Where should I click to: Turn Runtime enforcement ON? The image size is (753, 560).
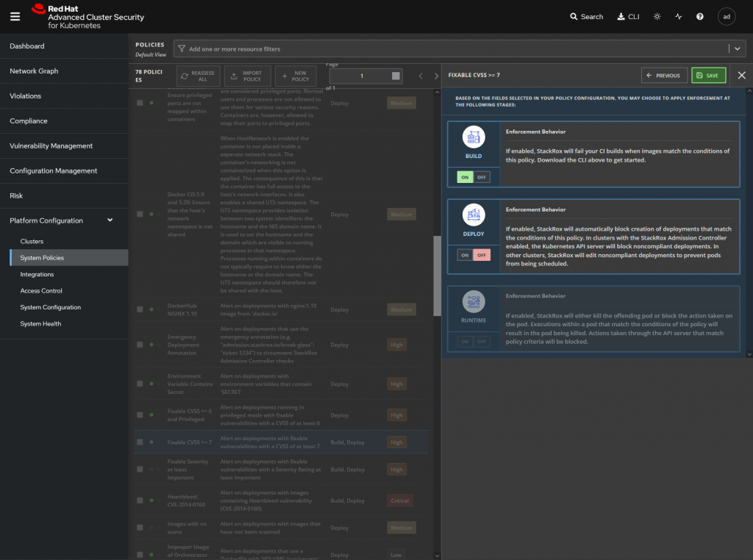pos(465,342)
